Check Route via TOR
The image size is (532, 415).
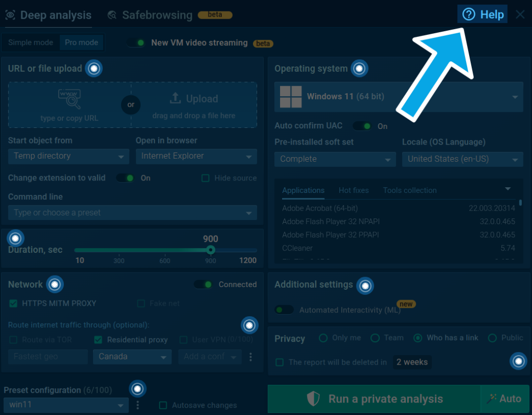[13, 340]
